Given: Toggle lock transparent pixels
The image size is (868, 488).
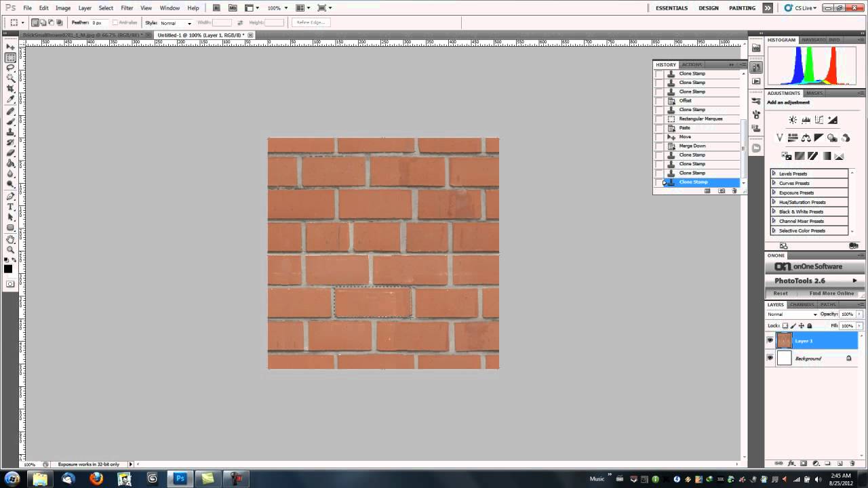Looking at the screenshot, I should [x=786, y=325].
